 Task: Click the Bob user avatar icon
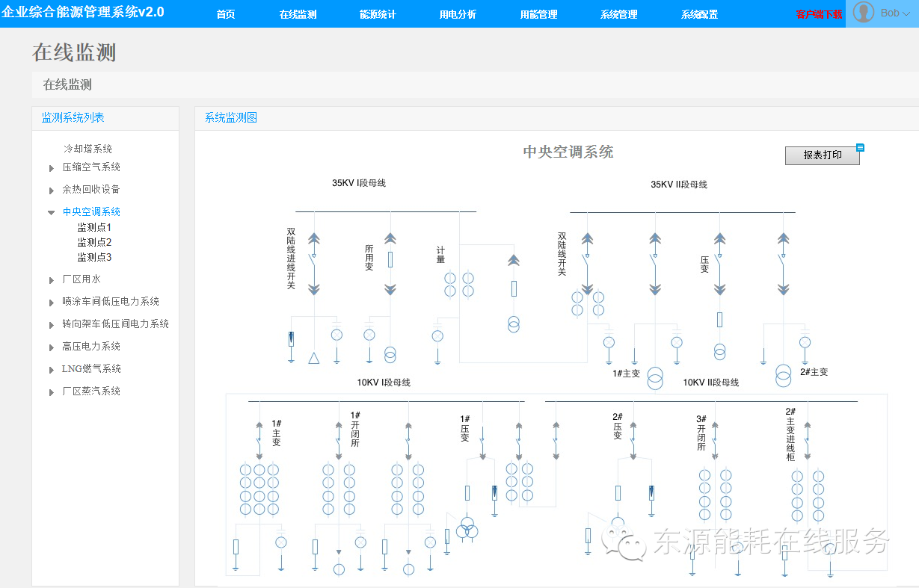[x=864, y=13]
